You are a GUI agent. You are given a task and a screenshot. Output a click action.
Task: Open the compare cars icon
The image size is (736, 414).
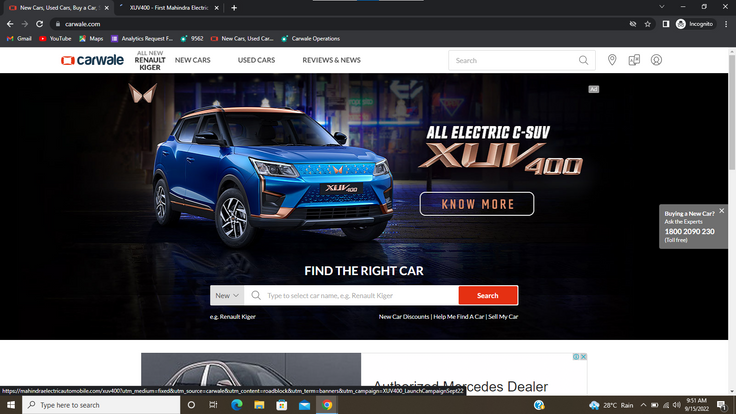tap(634, 60)
